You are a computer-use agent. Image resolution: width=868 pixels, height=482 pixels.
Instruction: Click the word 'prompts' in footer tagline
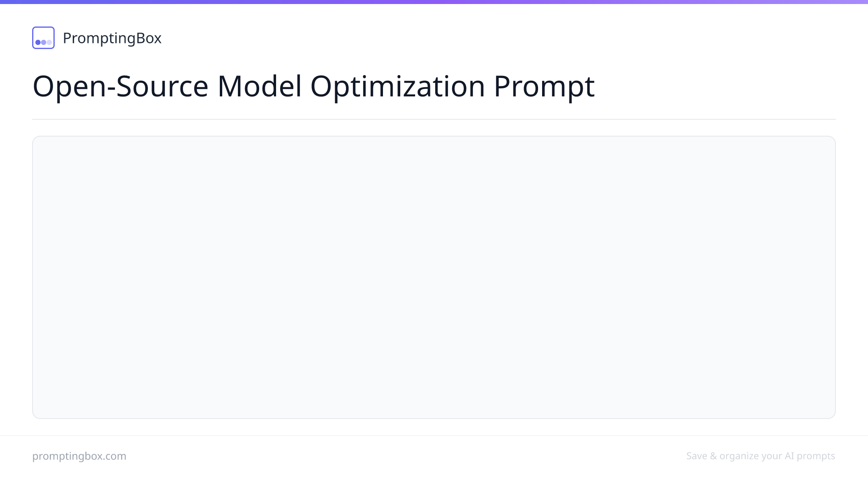[816, 456]
